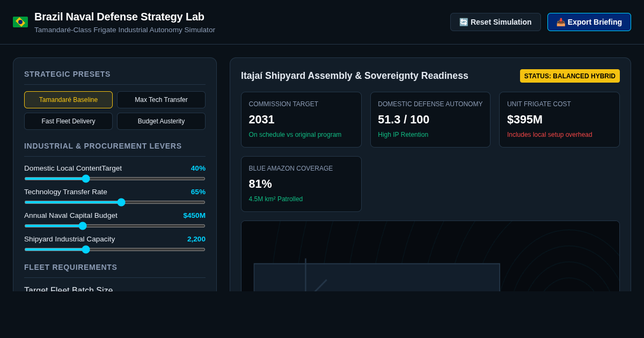Click the Brazil flag logo icon

pyautogui.click(x=20, y=22)
